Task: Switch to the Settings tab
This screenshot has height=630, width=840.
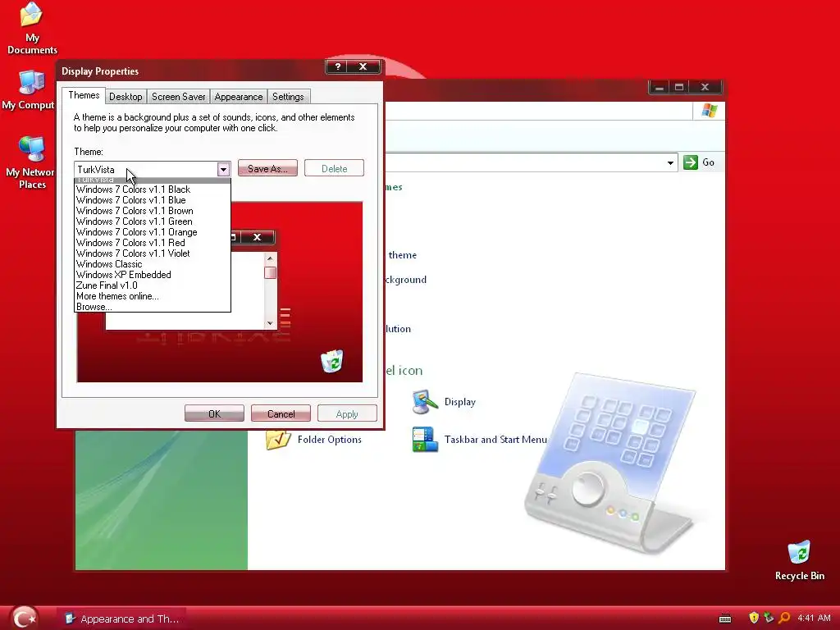Action: point(288,97)
